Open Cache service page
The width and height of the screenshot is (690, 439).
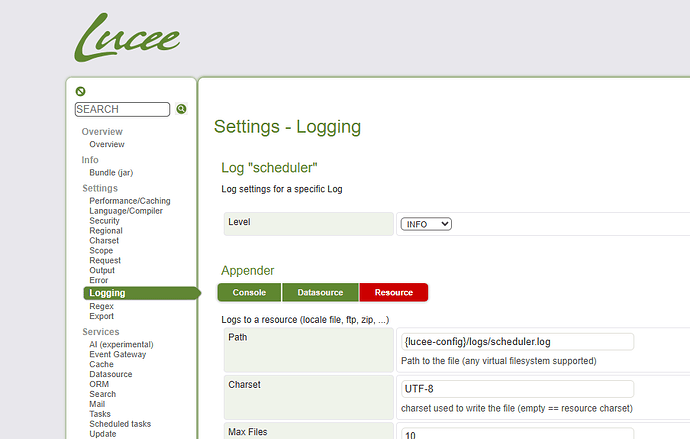click(101, 364)
